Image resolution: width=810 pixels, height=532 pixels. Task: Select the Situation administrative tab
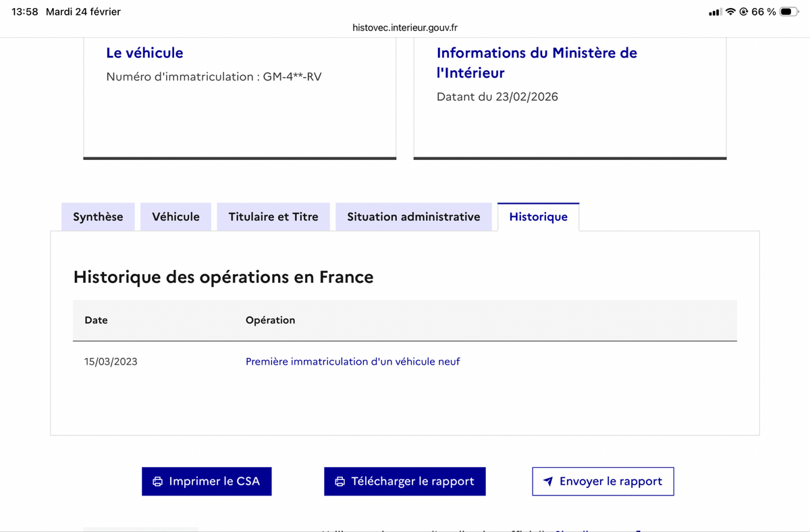tap(414, 217)
